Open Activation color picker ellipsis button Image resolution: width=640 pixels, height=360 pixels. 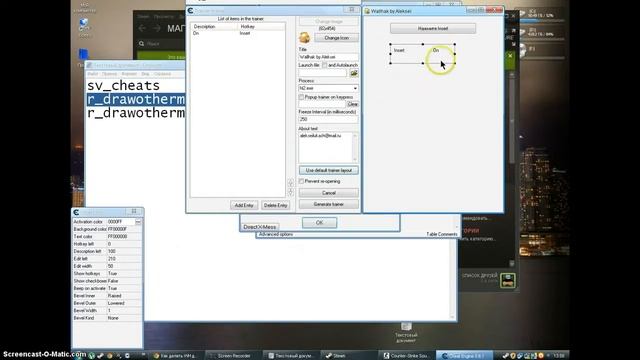[x=138, y=222]
